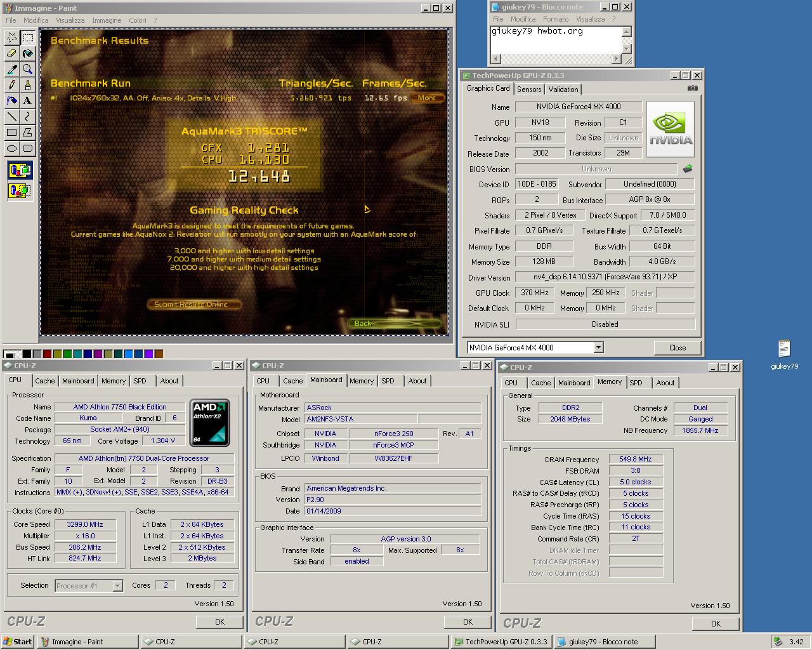The height and width of the screenshot is (650, 812).
Task: Open the About tab in the Mainboard CPU-Z window
Action: [x=417, y=381]
